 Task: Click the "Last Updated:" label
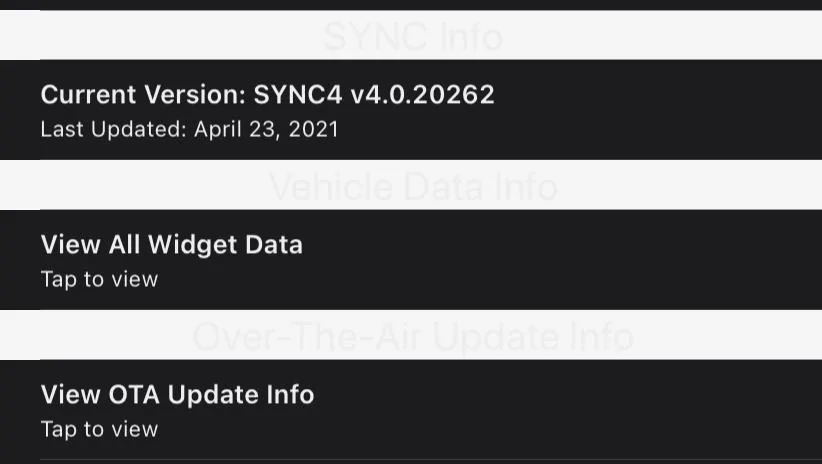(113, 130)
